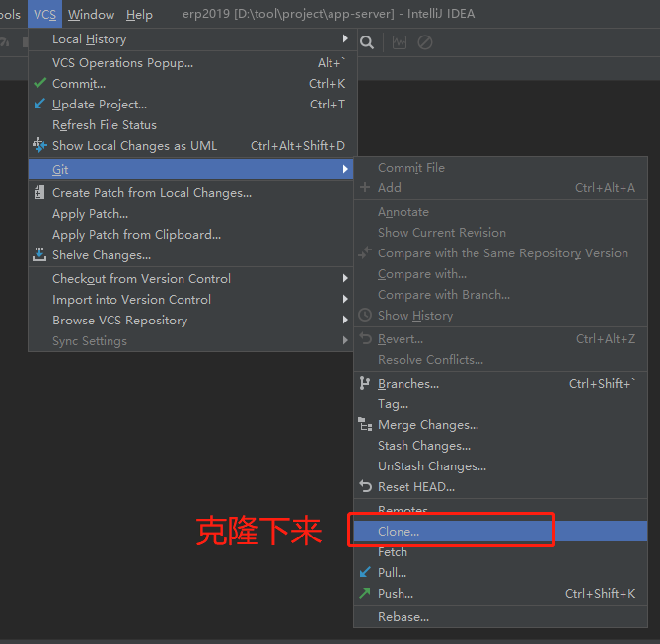Expand the Git submenu arrow

(x=345, y=169)
